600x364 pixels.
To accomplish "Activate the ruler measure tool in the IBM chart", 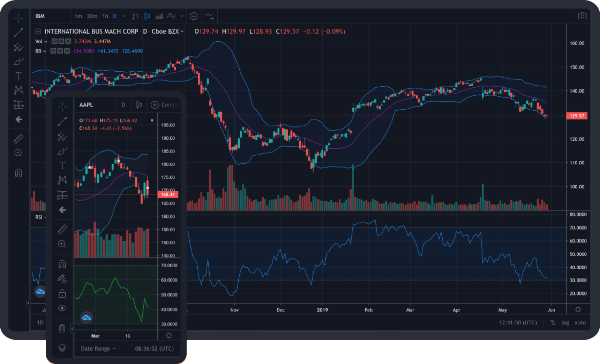I will pos(19,138).
